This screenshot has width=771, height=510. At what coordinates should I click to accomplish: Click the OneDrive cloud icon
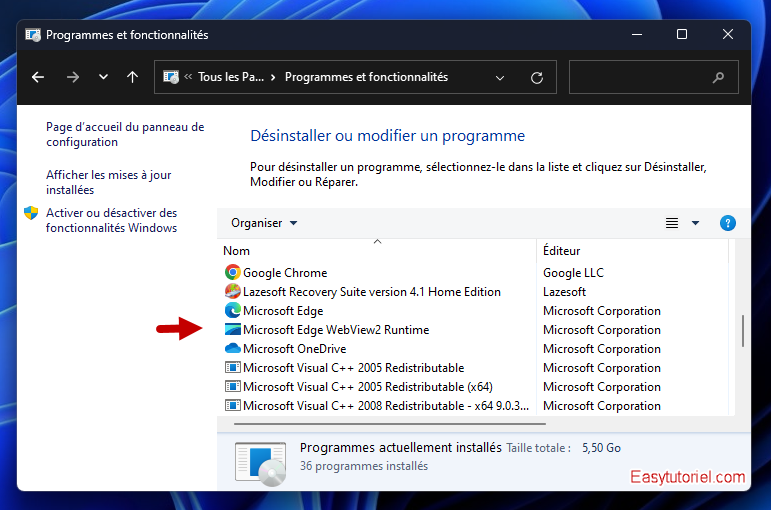click(x=233, y=348)
